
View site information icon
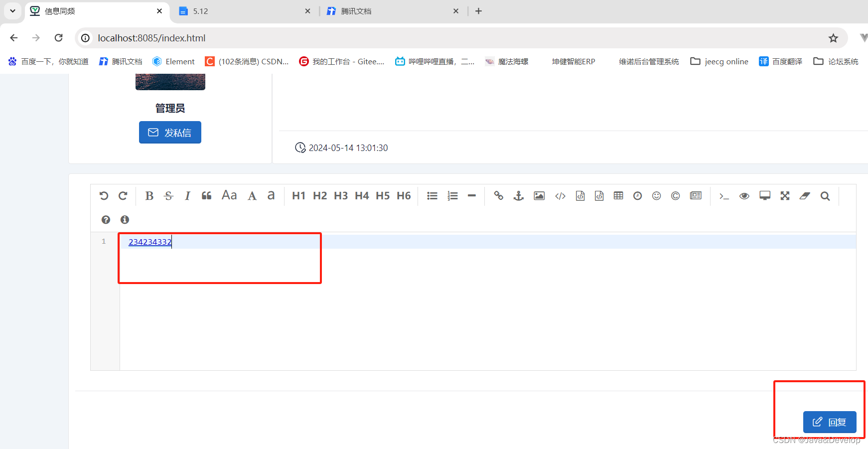(x=86, y=38)
